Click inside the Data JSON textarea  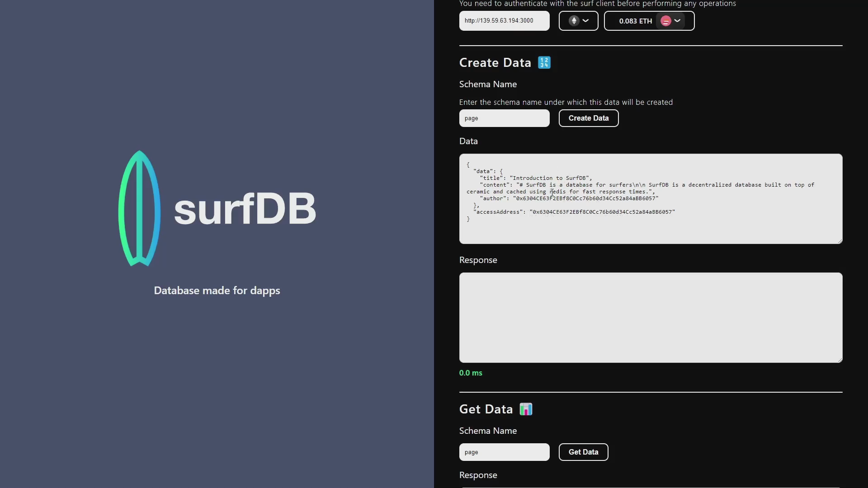(651, 199)
